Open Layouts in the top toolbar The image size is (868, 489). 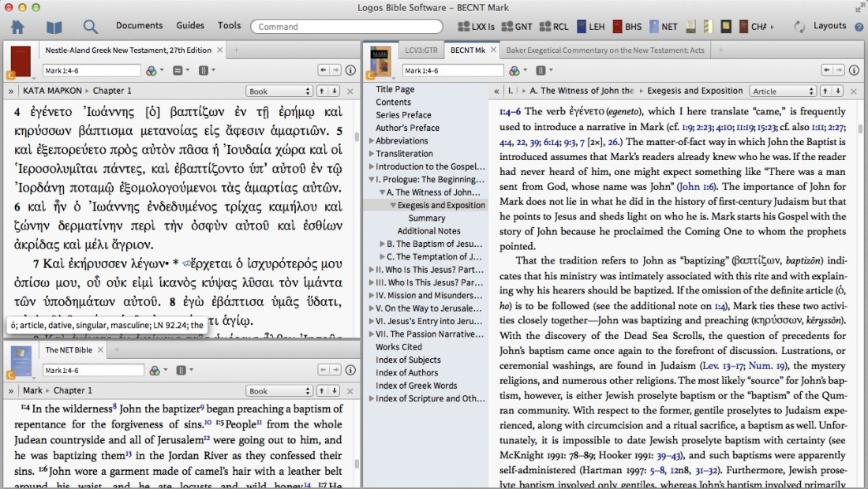pyautogui.click(x=829, y=26)
